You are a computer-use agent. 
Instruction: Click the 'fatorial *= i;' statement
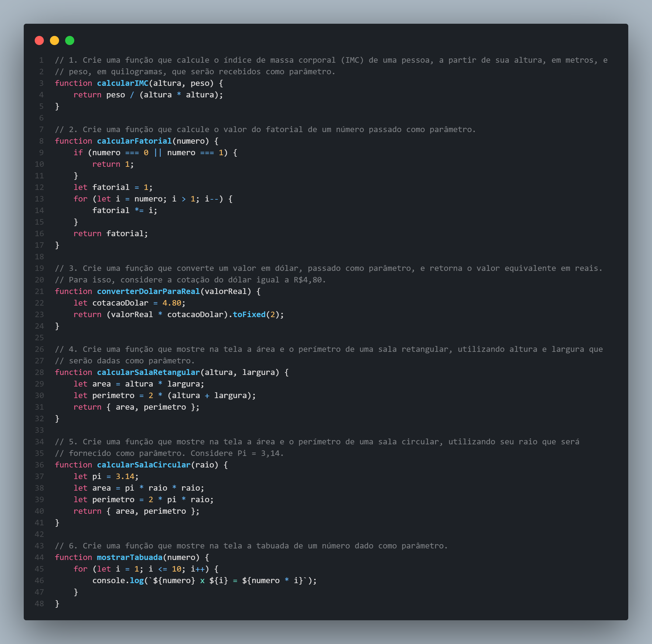[125, 211]
